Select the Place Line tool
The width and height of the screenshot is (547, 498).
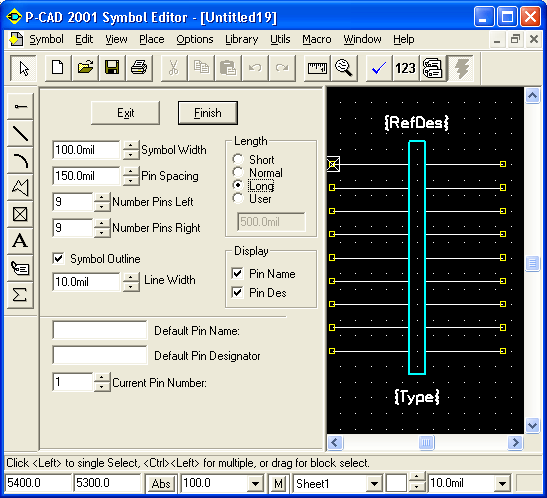pos(20,133)
